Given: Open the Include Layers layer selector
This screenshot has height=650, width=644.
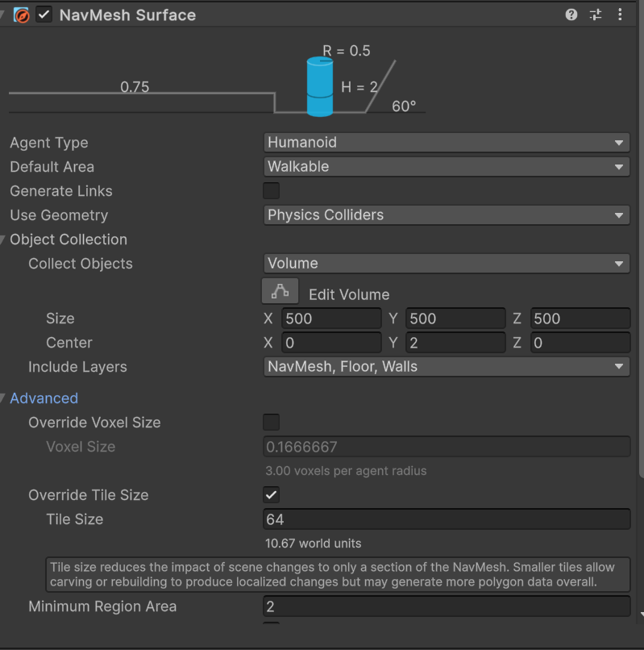Looking at the screenshot, I should click(447, 366).
